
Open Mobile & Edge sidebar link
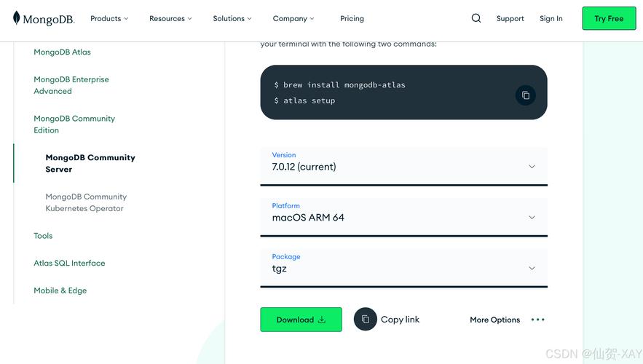coord(60,290)
